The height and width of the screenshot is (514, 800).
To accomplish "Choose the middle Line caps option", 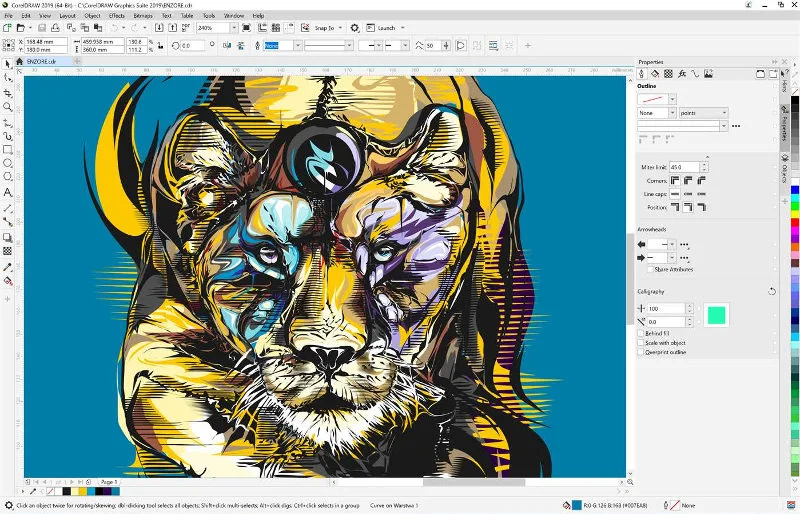I will click(688, 194).
